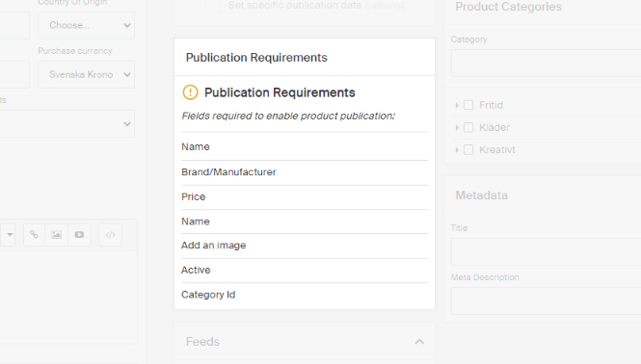Open the Country Of Origin dropdown

point(86,25)
